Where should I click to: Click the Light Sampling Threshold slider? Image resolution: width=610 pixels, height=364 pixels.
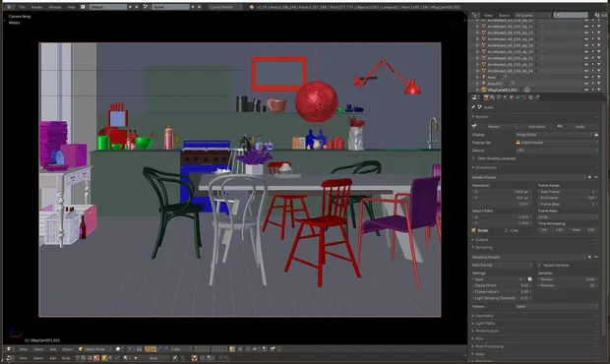click(502, 298)
